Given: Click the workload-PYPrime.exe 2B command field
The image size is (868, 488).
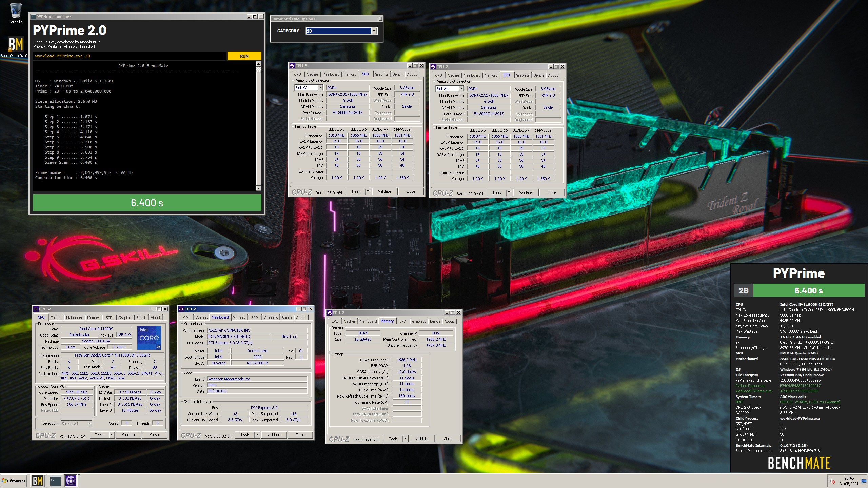Looking at the screenshot, I should coord(130,56).
